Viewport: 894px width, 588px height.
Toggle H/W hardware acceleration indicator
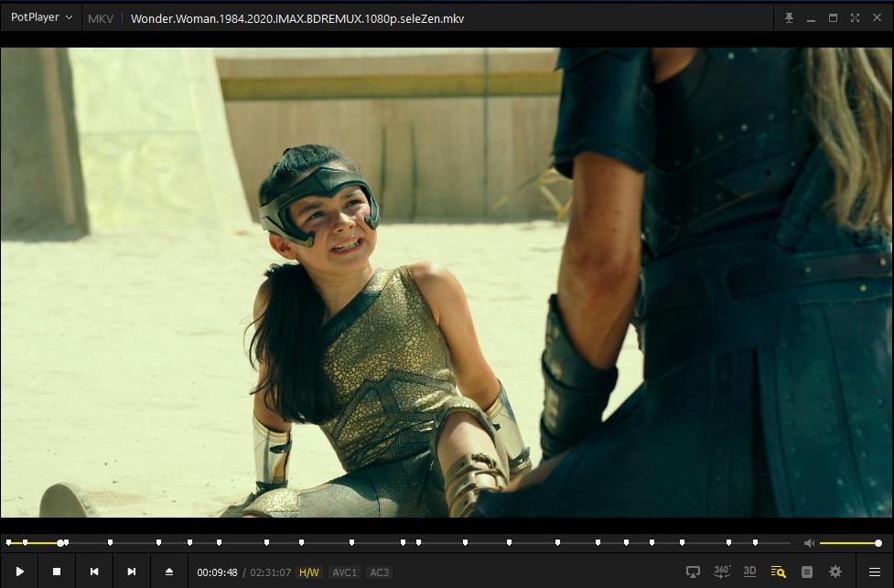(x=309, y=572)
